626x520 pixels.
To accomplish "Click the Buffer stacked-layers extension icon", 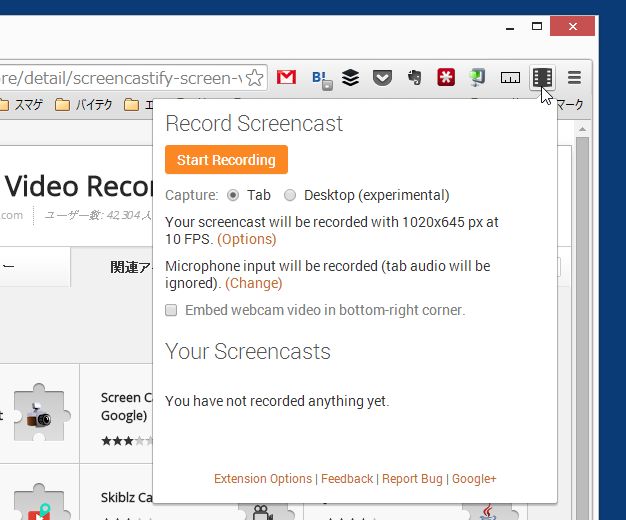I will tap(350, 77).
